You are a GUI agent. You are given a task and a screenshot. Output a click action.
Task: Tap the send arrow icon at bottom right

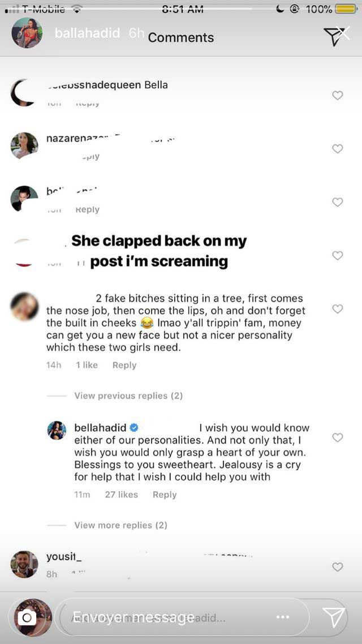pyautogui.click(x=333, y=617)
